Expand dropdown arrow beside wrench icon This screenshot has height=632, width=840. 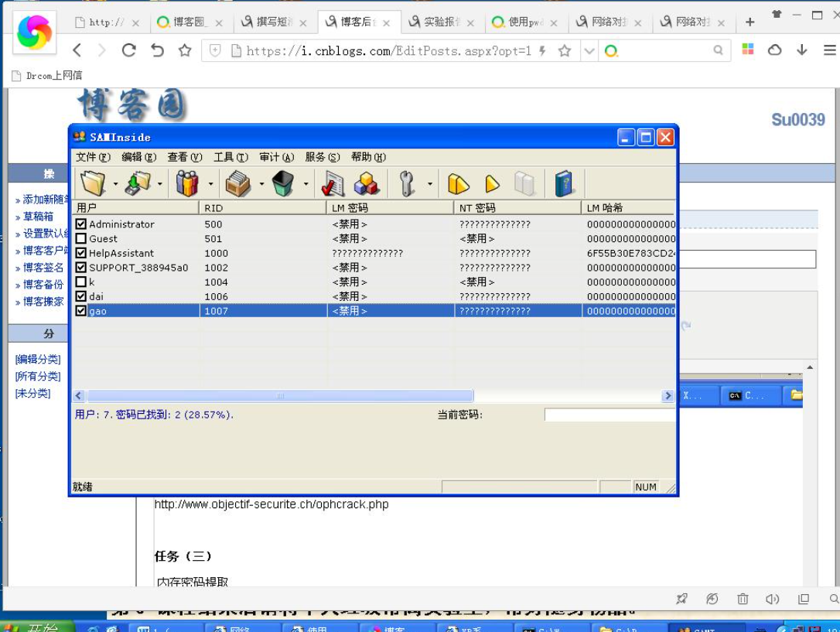tap(429, 183)
